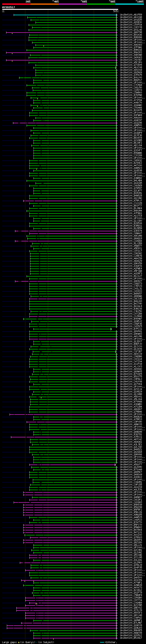Select hit label UniRef100_Q01L46
This screenshot has height=644, width=146.
pyautogui.click(x=131, y=30)
